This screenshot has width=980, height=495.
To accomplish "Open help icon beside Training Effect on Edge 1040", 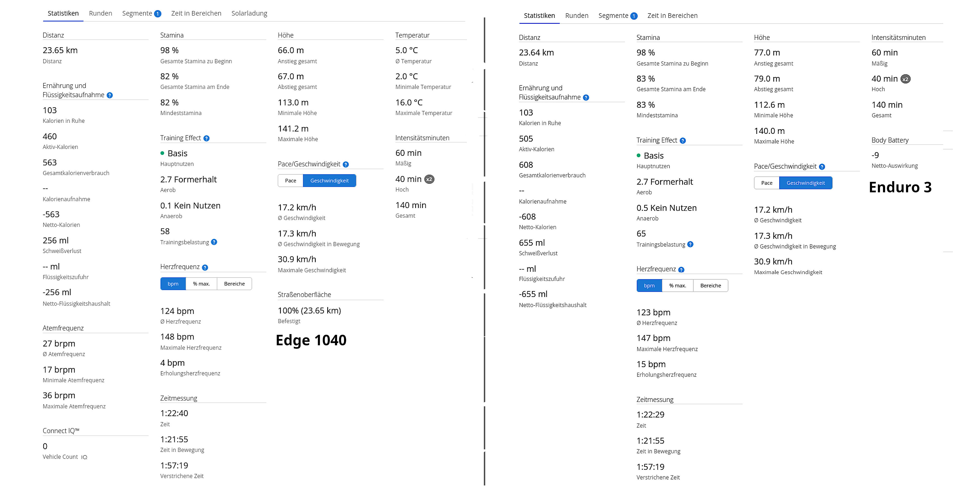I will pos(207,138).
